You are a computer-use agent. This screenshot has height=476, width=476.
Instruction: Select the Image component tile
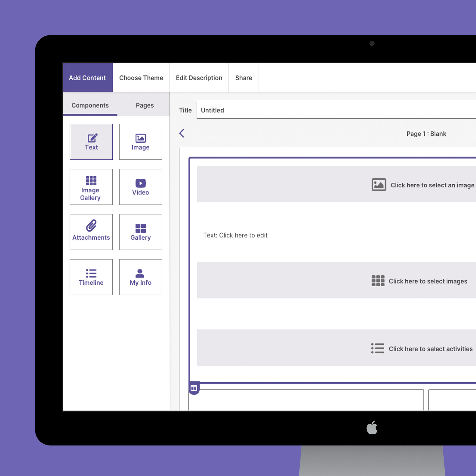pos(141,142)
